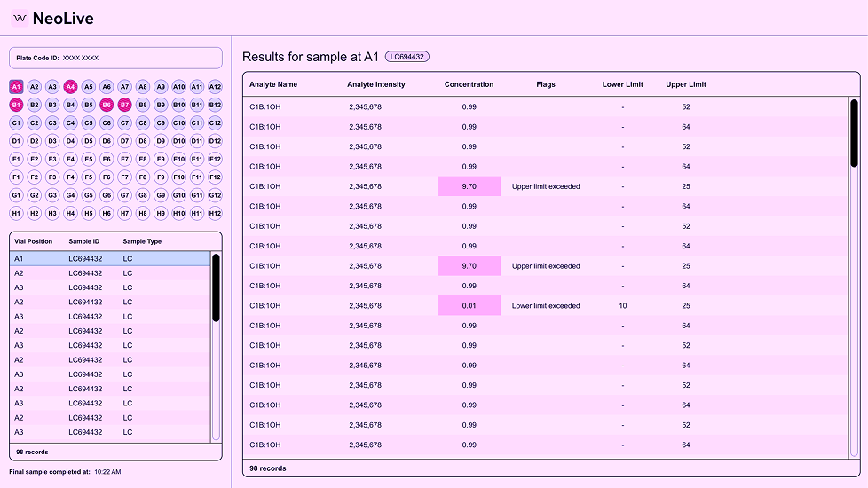Select well B6 on the plate
The width and height of the screenshot is (868, 488).
pyautogui.click(x=107, y=105)
